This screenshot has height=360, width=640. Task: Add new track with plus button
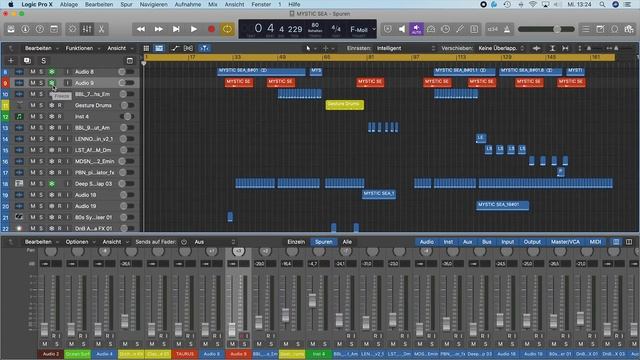[x=11, y=61]
